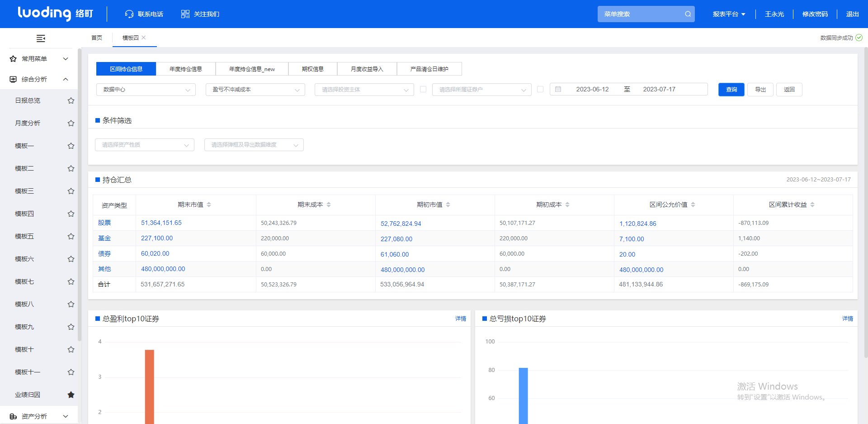Click the orange bar in profit chart

click(x=150, y=387)
